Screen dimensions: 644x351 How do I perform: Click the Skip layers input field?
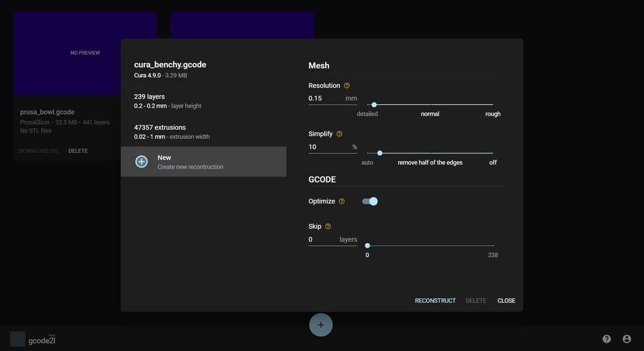[322, 239]
